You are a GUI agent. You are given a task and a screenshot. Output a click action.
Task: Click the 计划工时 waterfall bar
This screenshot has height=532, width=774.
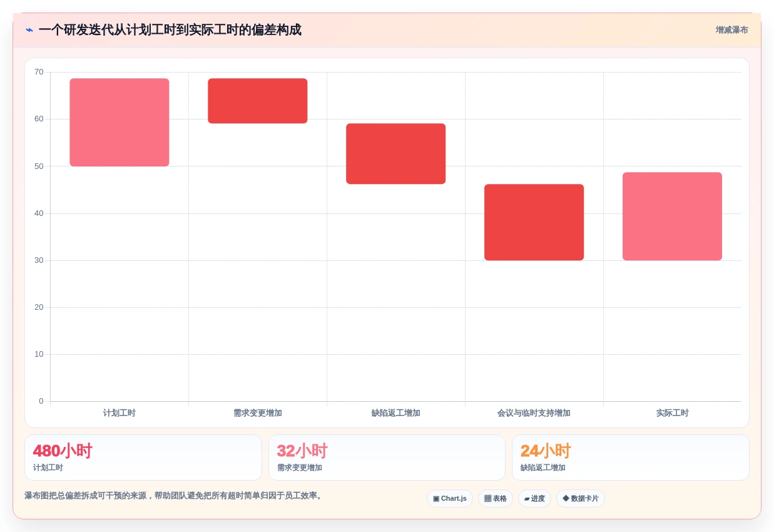[120, 122]
